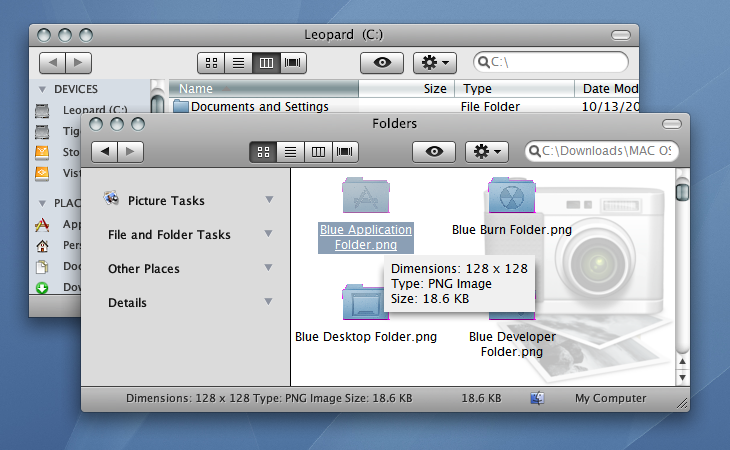Click the Picture Tasks icon

pos(111,199)
